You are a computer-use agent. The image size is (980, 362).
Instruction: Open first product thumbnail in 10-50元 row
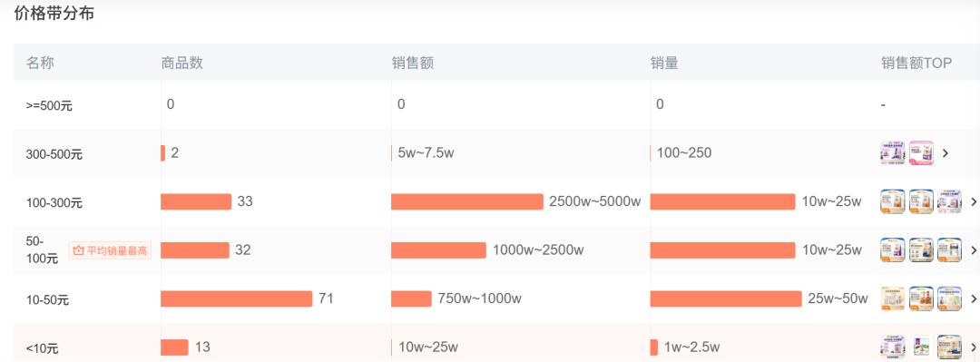point(893,298)
